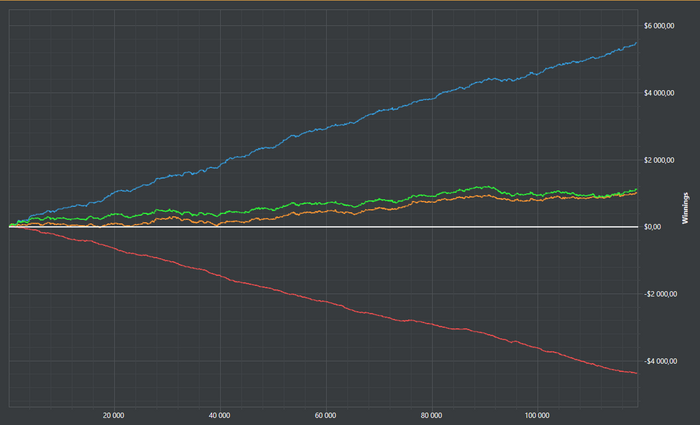Click the $0,00 axis label
Viewport: 700px width, 425px height.
click(x=652, y=227)
